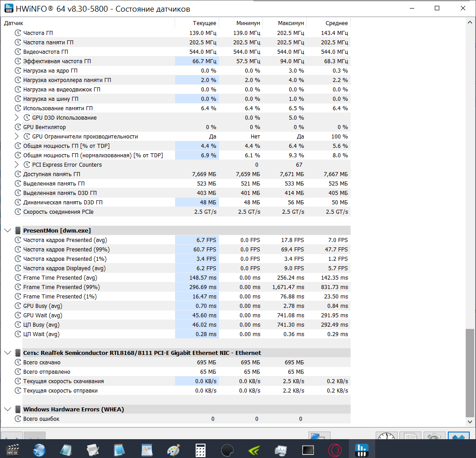Select Динамическая память D3D ГП label

[x=63, y=202]
